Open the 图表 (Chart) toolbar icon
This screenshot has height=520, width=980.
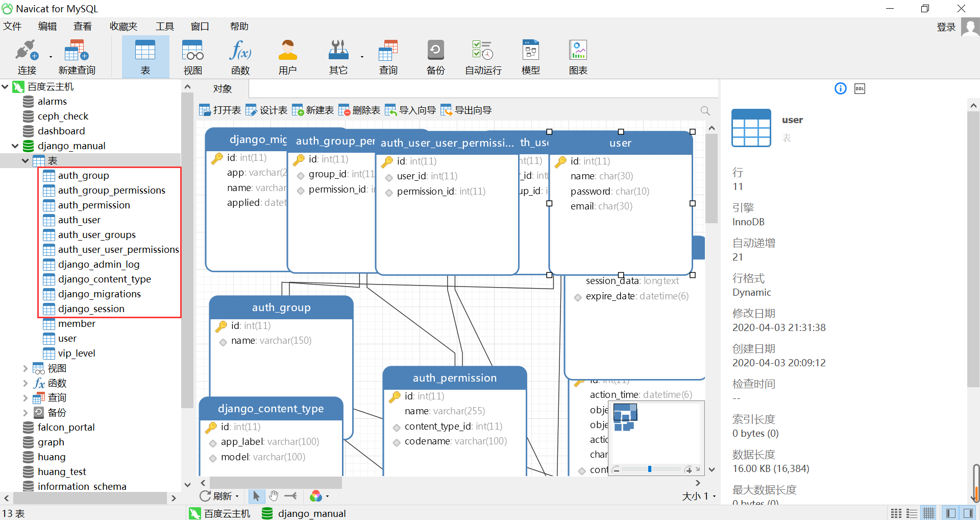pyautogui.click(x=578, y=57)
